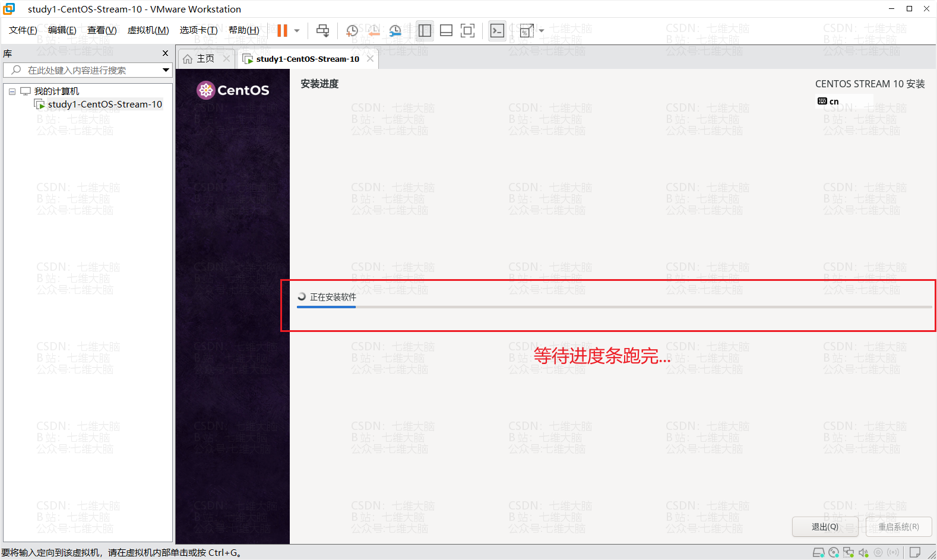The image size is (937, 560).
Task: Open the 查看(V) menu
Action: pyautogui.click(x=102, y=30)
